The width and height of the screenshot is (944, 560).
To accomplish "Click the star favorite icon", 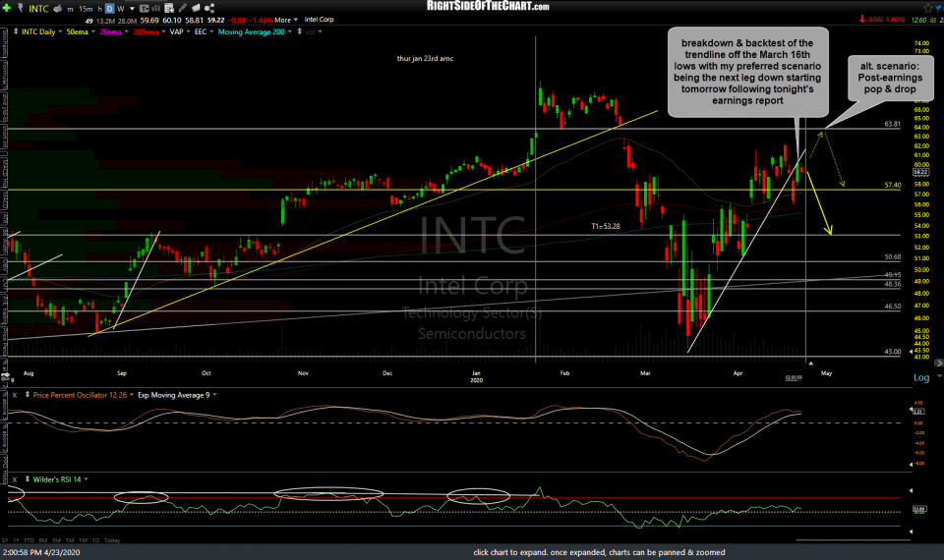I will (x=927, y=9).
